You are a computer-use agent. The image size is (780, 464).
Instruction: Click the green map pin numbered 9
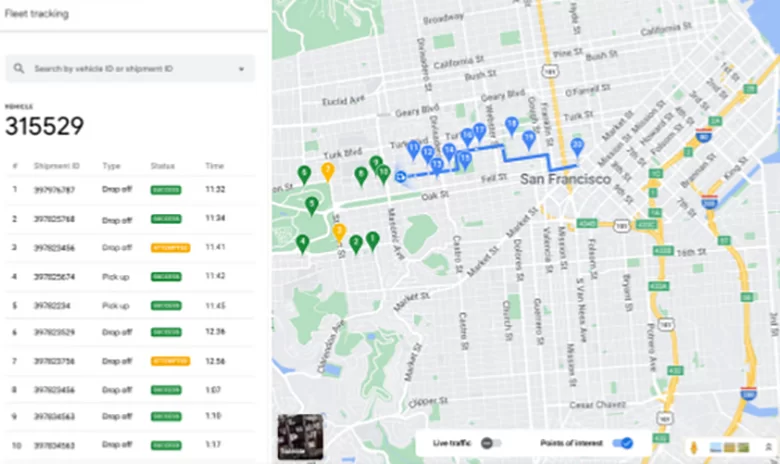point(376,164)
